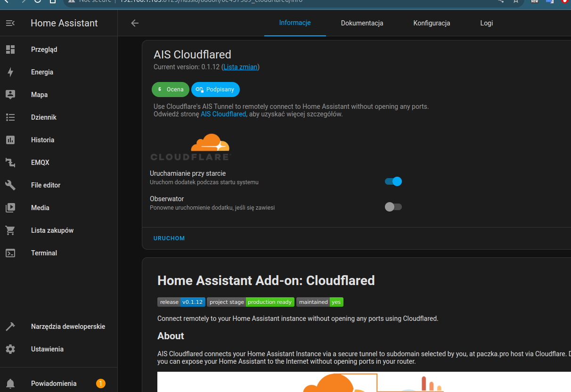
Task: Open File editor in the sidebar
Action: click(x=58, y=185)
